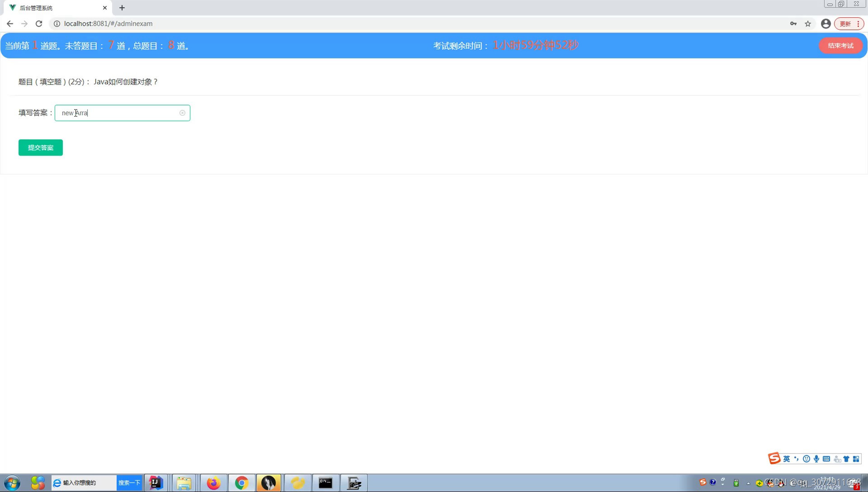
Task: Bookmark this page with the star
Action: point(808,24)
